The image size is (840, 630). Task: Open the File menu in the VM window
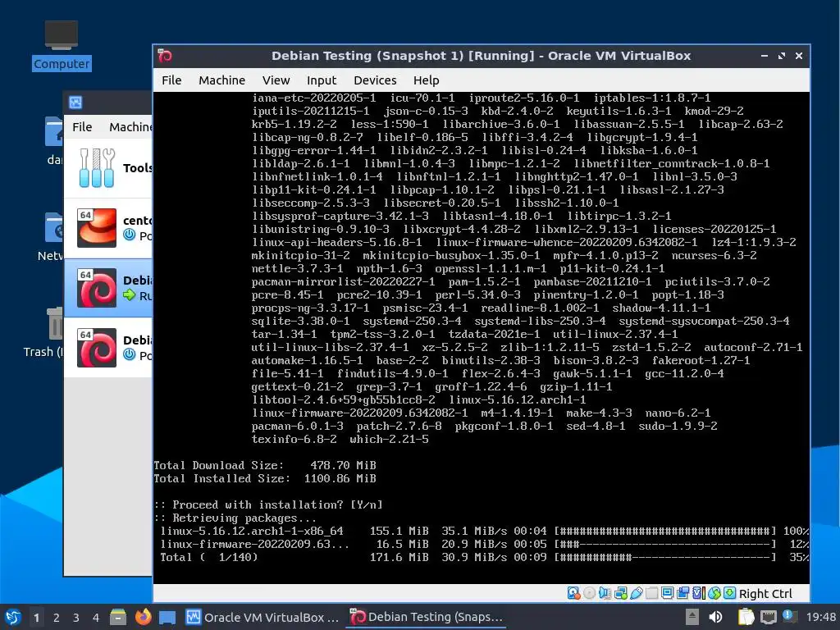171,80
